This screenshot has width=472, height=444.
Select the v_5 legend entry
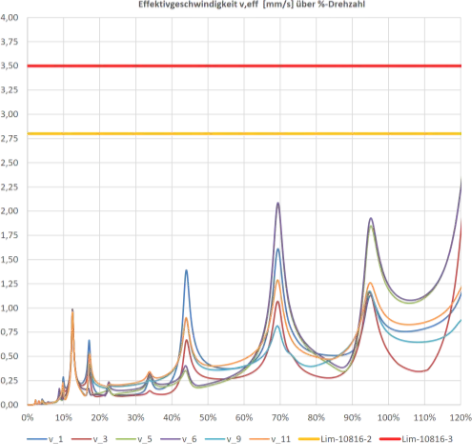pyautogui.click(x=134, y=439)
